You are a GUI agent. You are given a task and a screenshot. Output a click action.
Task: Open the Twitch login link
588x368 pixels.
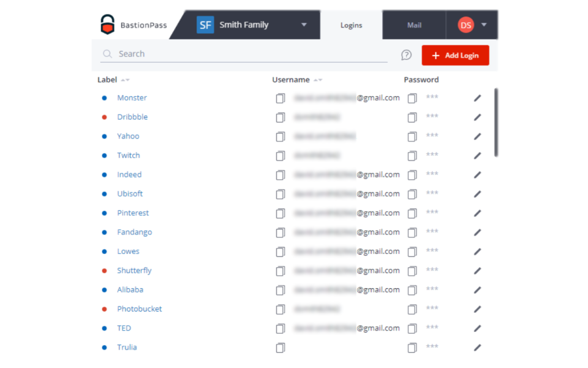(x=128, y=155)
